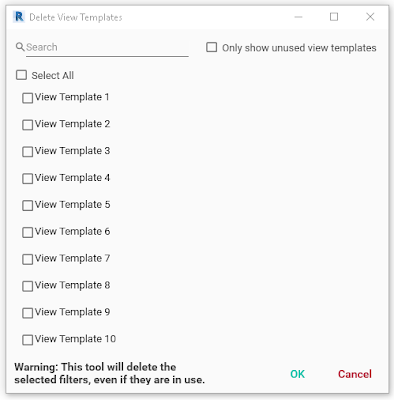Image resolution: width=394 pixels, height=400 pixels.
Task: Minimize the Delete View Templates dialog
Action: pos(298,17)
